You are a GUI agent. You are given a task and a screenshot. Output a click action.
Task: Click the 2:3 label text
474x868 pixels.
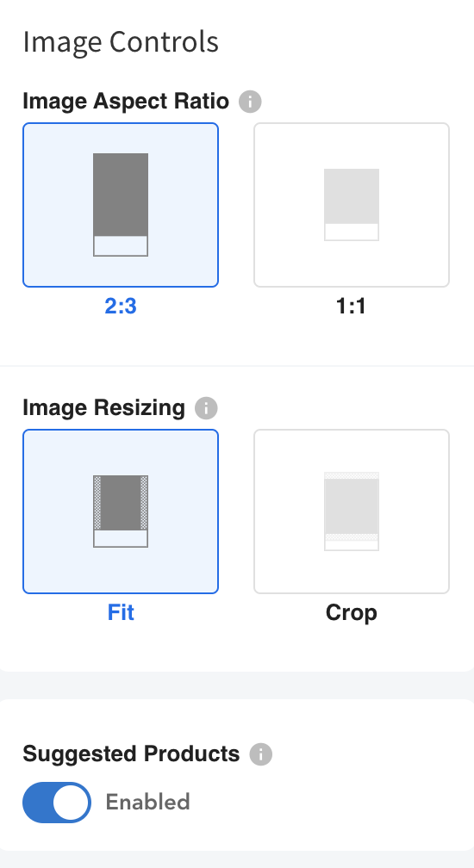[121, 307]
